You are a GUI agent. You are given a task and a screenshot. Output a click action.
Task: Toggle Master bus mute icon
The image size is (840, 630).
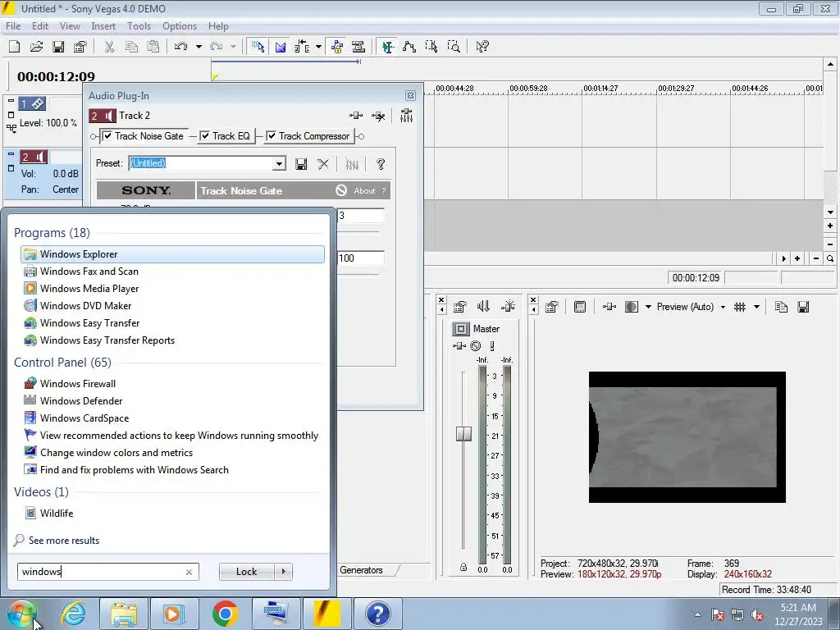476,346
